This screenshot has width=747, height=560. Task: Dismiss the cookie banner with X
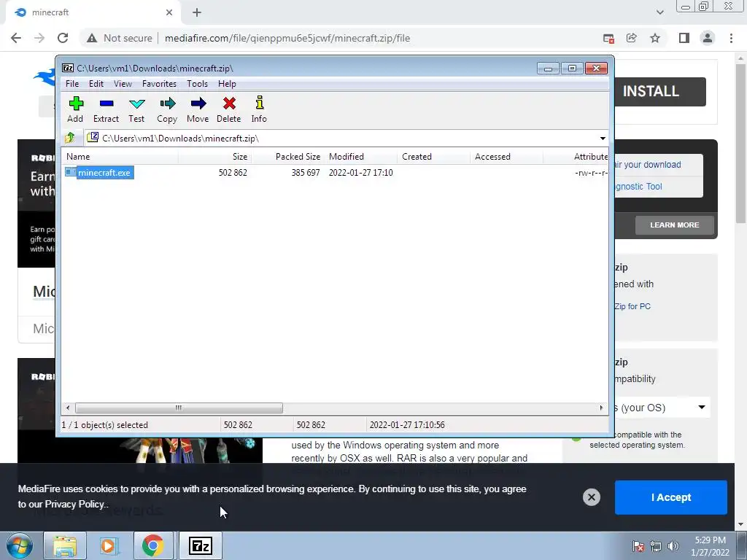pyautogui.click(x=591, y=497)
